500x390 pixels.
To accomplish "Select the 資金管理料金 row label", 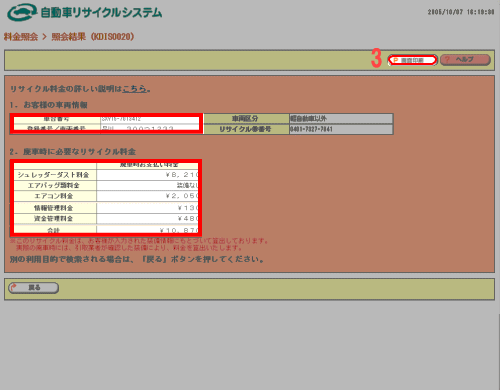I will pos(54,219).
